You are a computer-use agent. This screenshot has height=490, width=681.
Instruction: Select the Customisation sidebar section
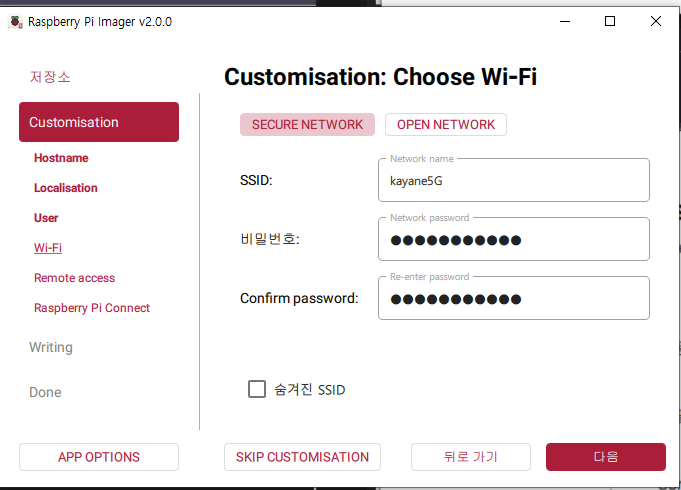coord(99,122)
